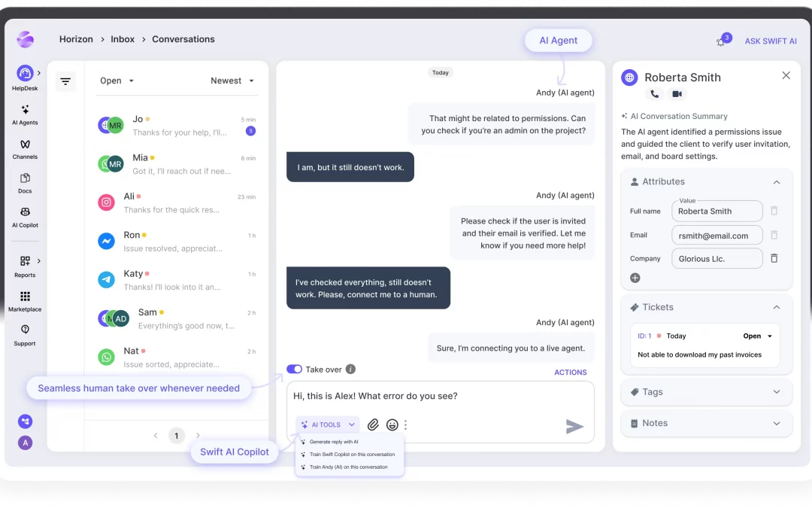
Task: Select Generate reply with AI option
Action: click(x=334, y=442)
